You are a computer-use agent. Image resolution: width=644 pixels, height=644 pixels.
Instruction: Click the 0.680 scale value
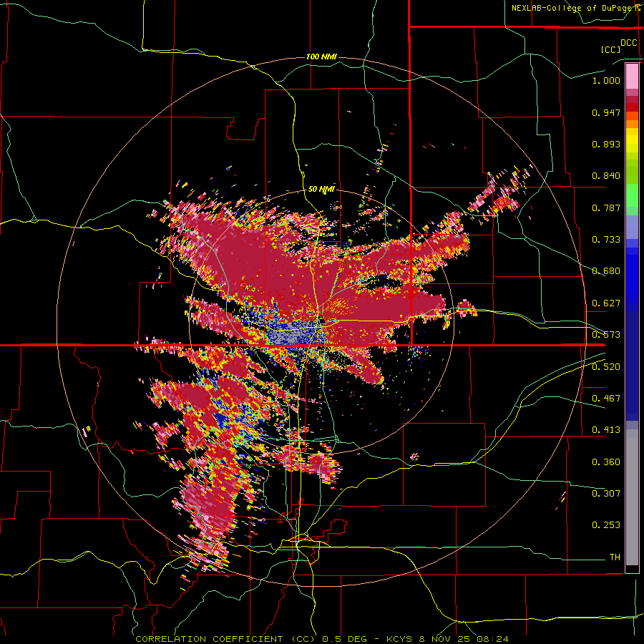click(606, 271)
